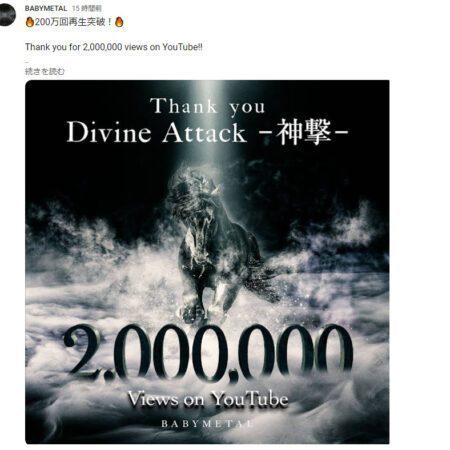Screen dimensions: 450x450
Task: Open the post via 15 時間前 timestamp
Action: click(87, 8)
